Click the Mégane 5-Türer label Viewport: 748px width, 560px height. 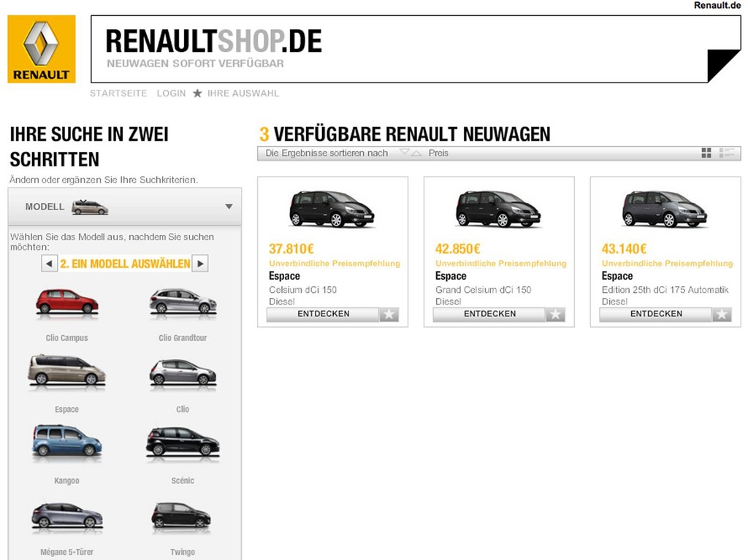(66, 552)
